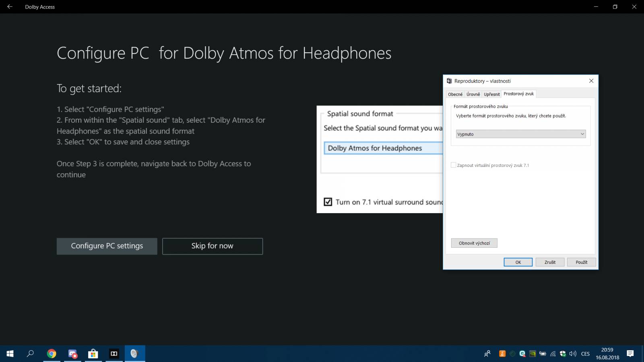Open the Vypnuto spatial sound format dropdown

tap(521, 134)
